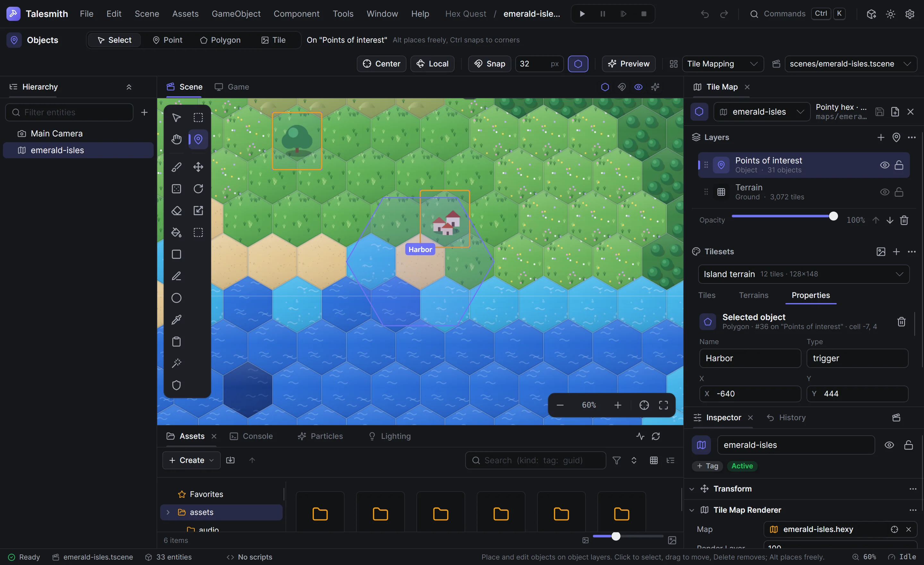Activate the eyedropper tool
924x565 pixels.
(x=176, y=320)
